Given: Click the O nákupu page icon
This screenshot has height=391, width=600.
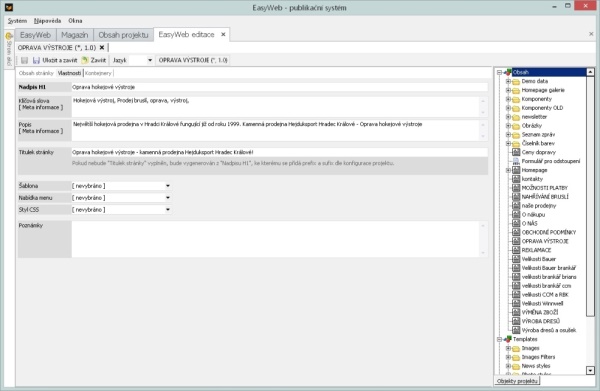Looking at the screenshot, I should point(516,215).
